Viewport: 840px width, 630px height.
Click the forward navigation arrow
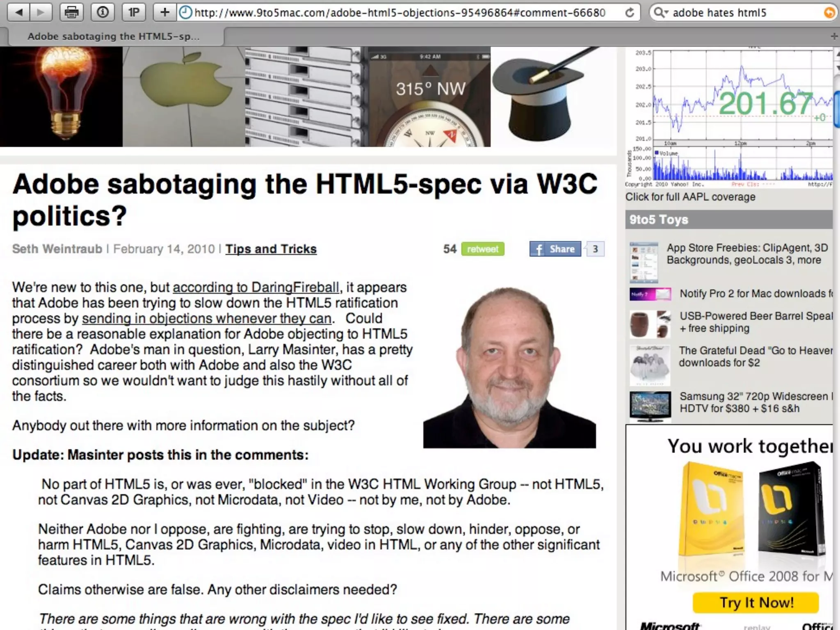click(x=41, y=13)
